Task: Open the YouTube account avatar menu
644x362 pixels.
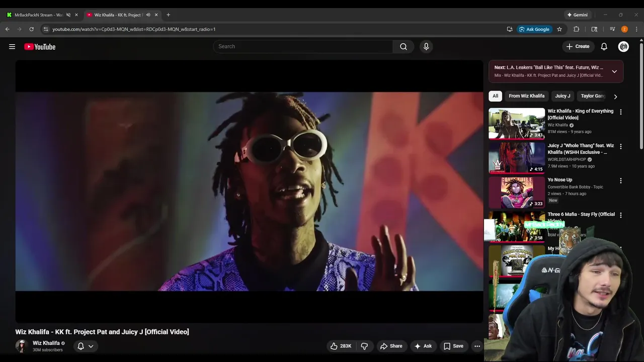Action: (623, 46)
